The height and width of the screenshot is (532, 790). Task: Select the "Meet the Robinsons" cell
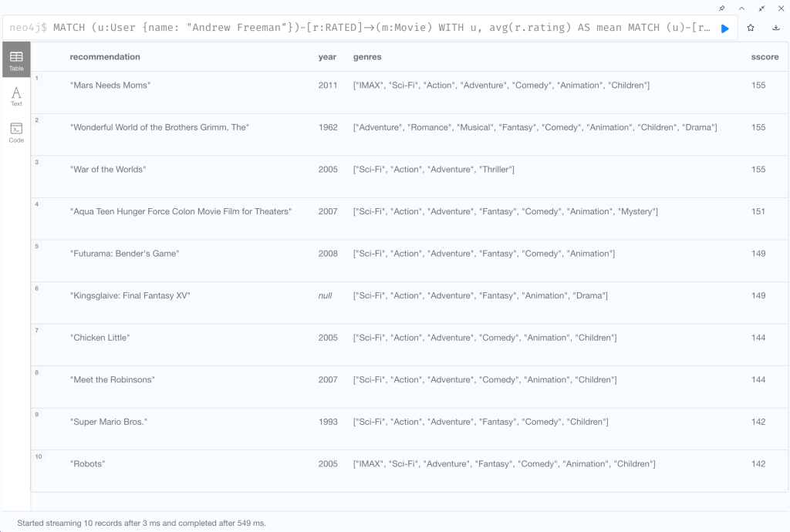(113, 379)
